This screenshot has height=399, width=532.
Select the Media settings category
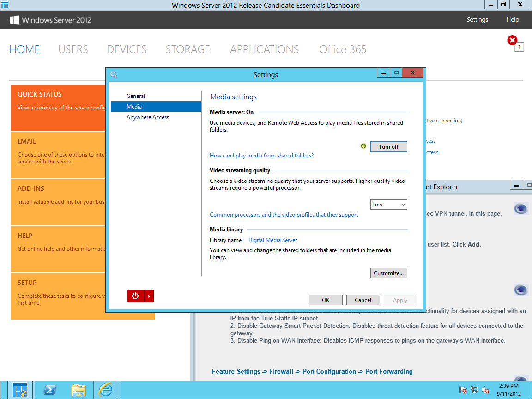pyautogui.click(x=134, y=106)
